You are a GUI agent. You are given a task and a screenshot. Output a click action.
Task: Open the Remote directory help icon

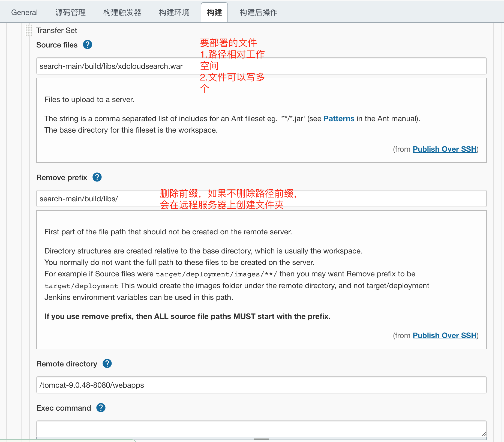click(x=107, y=363)
